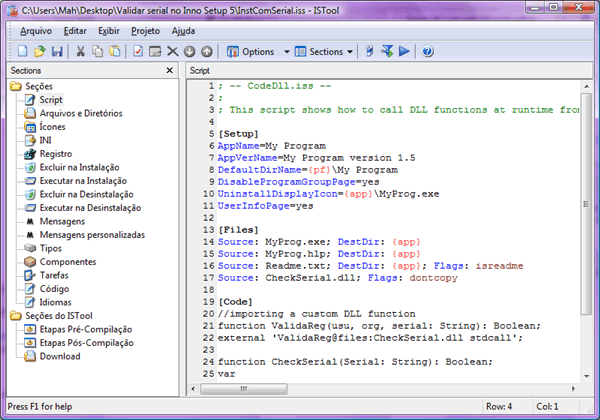Open the Sections toolbar dropdown
The image size is (600, 420).
click(324, 51)
